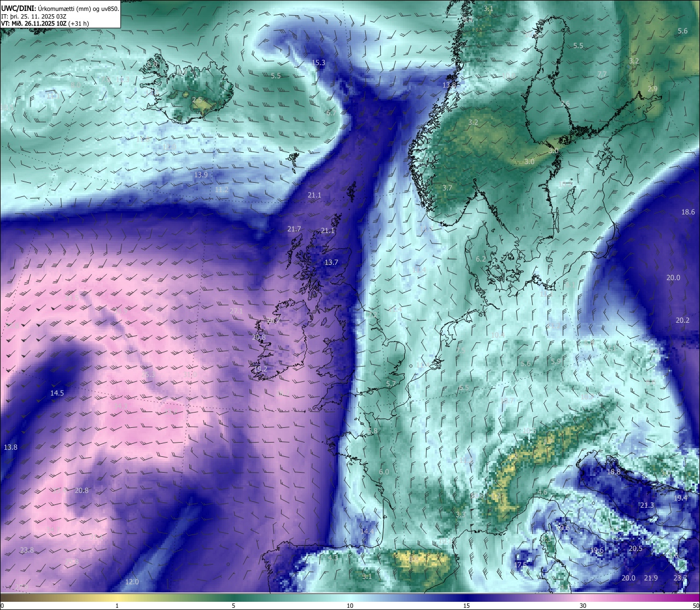Click the 11.2 value label
The height and width of the screenshot is (610, 700).
221,189
